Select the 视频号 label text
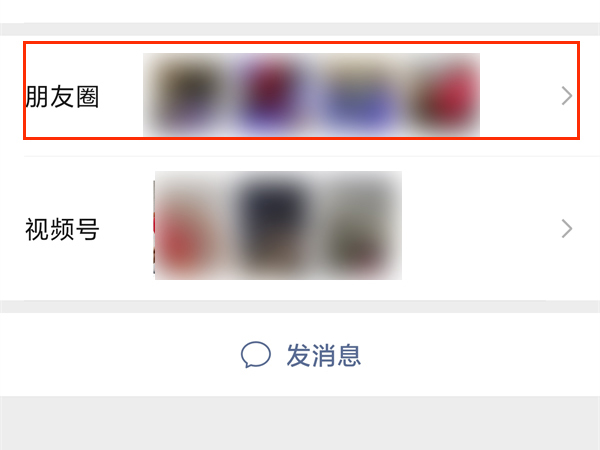The width and height of the screenshot is (600, 450). coord(62,229)
